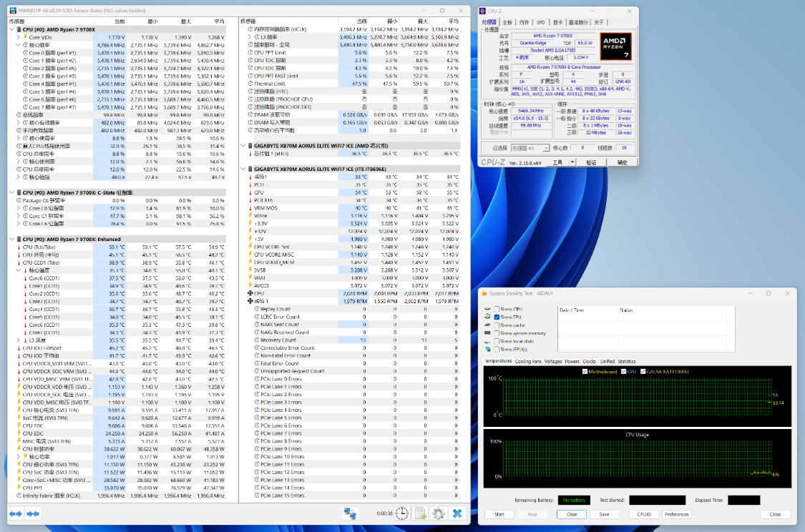Expand the Core VIDs sensor row

tap(19, 36)
